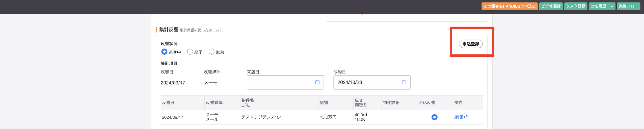644x129 pixels.
Task: Open タスク登録
Action: 575,6
